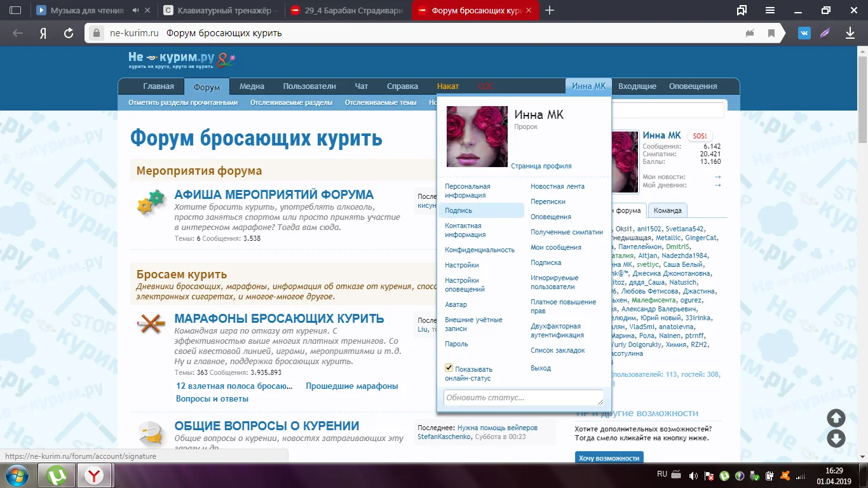Open the browser bookmarks collections icon

[x=742, y=10]
